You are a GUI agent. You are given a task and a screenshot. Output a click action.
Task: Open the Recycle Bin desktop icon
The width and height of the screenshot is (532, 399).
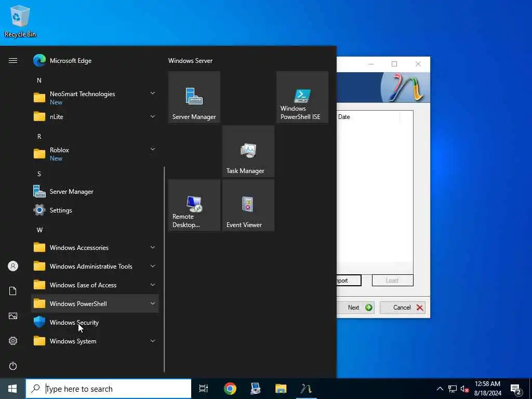click(20, 21)
